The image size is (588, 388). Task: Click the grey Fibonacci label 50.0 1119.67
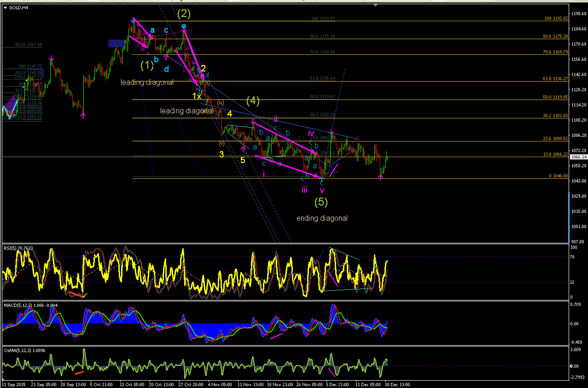coord(322,97)
